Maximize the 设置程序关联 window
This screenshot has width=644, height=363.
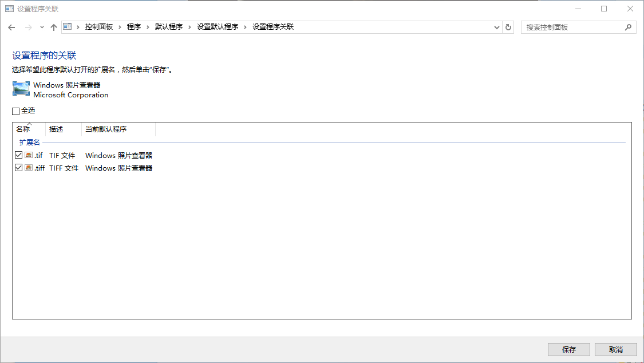(604, 9)
